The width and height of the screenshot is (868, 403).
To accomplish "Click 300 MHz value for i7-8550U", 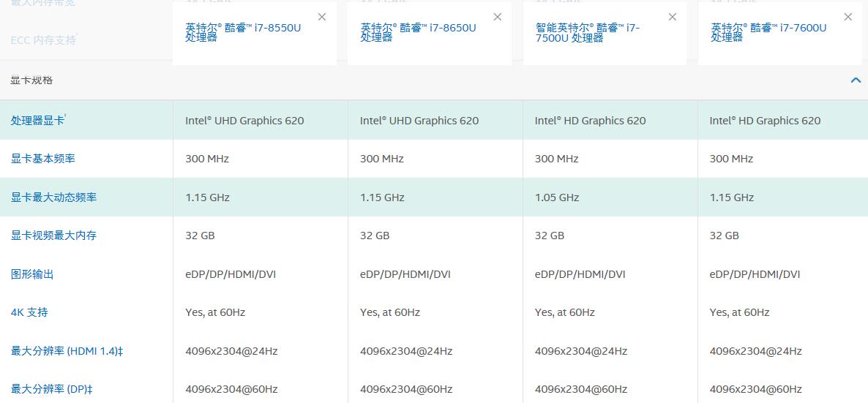I will coord(207,159).
